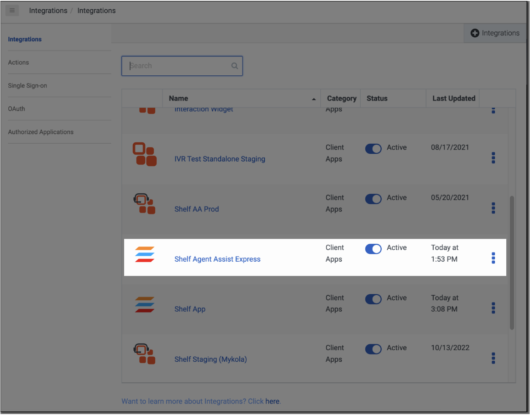Click the Shelf AA Prod headset icon

[145, 203]
